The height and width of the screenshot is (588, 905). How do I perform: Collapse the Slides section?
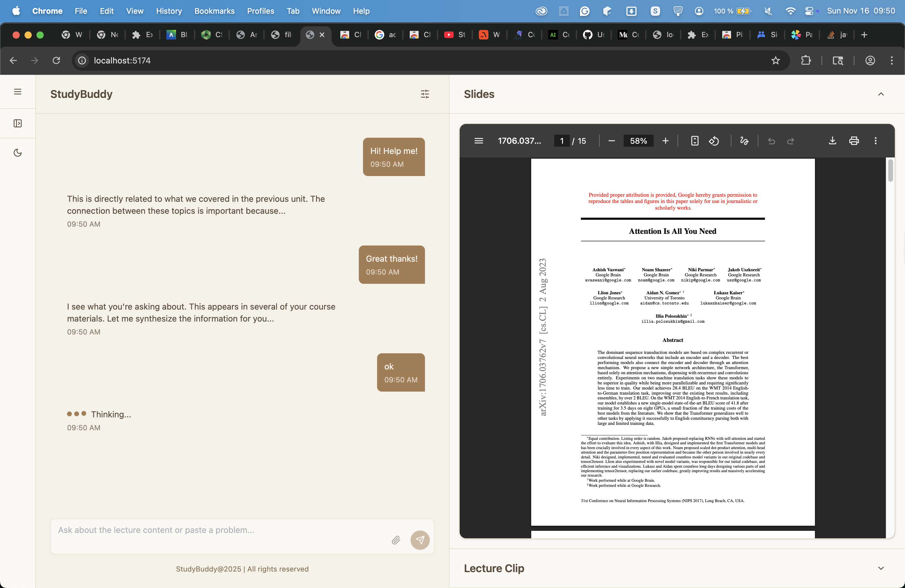click(x=881, y=94)
